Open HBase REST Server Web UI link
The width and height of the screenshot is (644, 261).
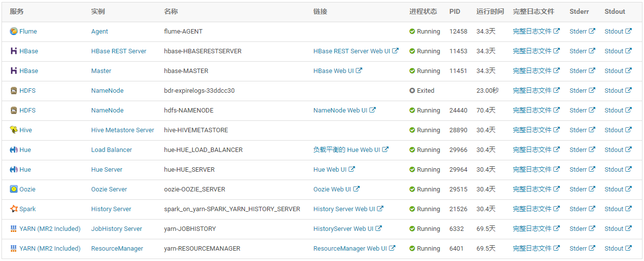[356, 51]
